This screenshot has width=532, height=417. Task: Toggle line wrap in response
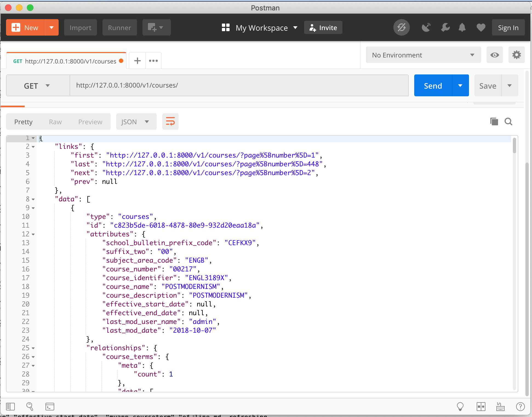point(170,121)
